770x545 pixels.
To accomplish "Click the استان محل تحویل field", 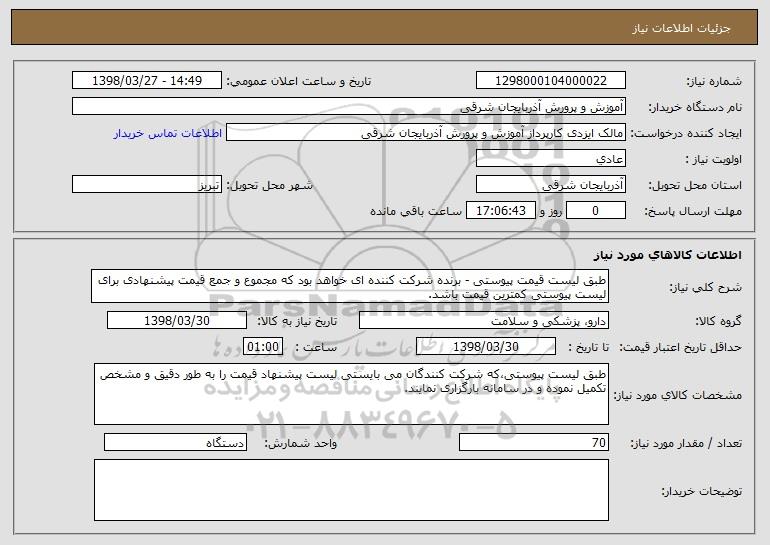I will (550, 185).
